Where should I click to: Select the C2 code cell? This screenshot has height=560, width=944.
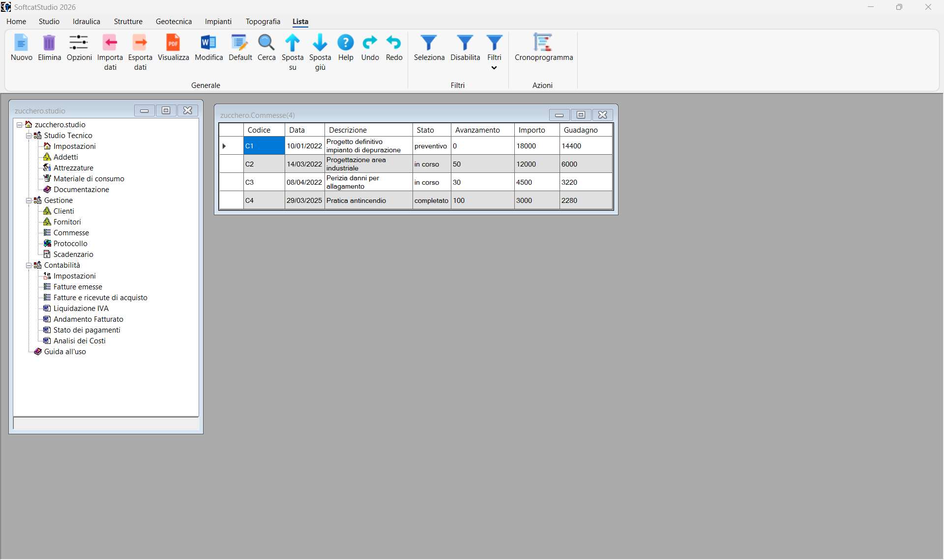264,164
